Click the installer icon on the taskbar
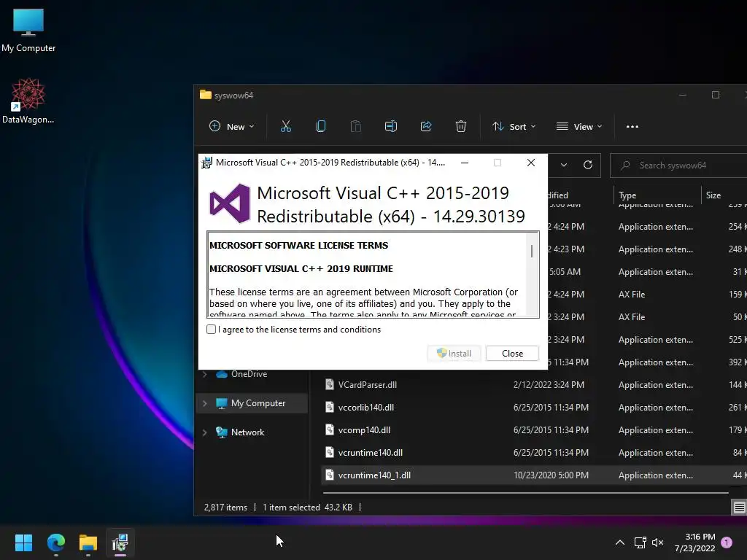Screen dimensions: 747x560 click(x=120, y=542)
